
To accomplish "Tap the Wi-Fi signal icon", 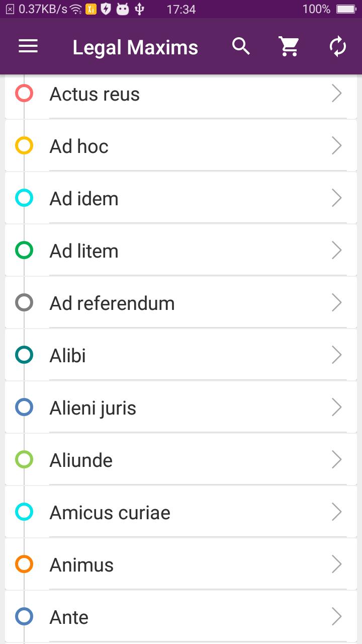I will click(76, 9).
